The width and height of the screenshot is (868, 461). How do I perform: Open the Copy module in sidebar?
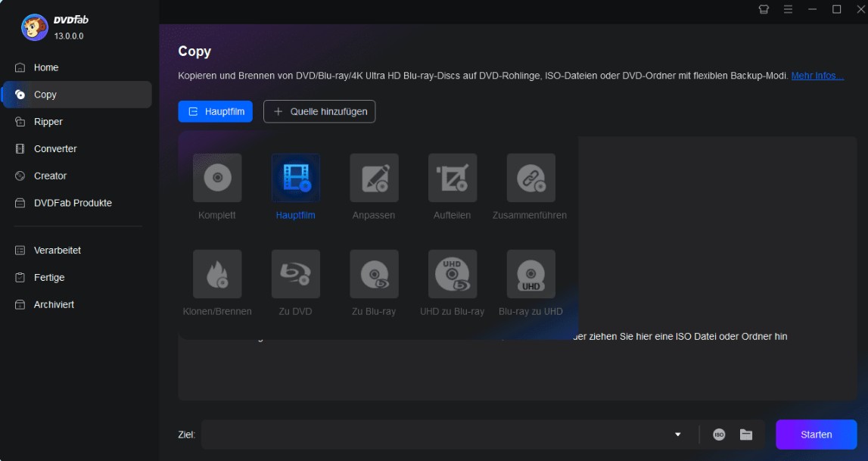point(77,95)
